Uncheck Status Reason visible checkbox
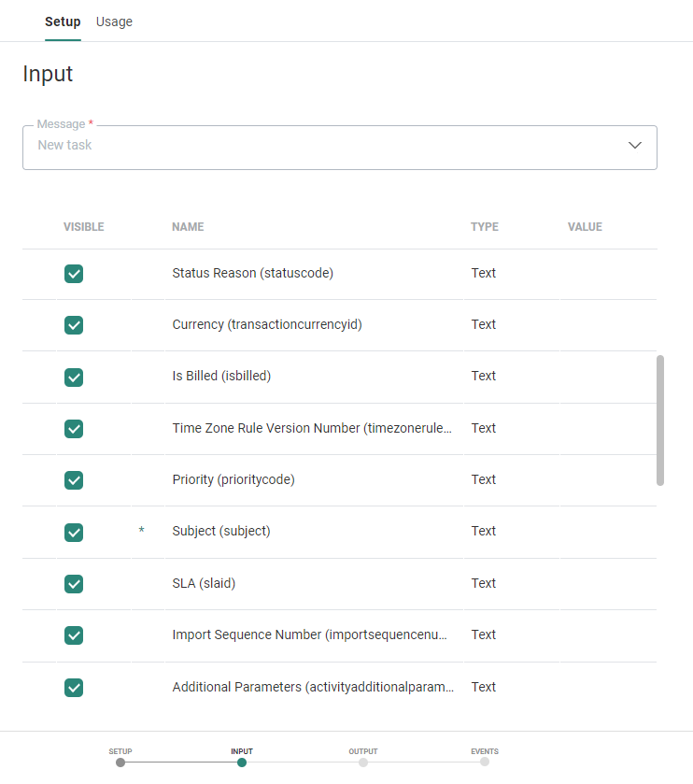Screen dimensions: 693x784 coord(74,274)
